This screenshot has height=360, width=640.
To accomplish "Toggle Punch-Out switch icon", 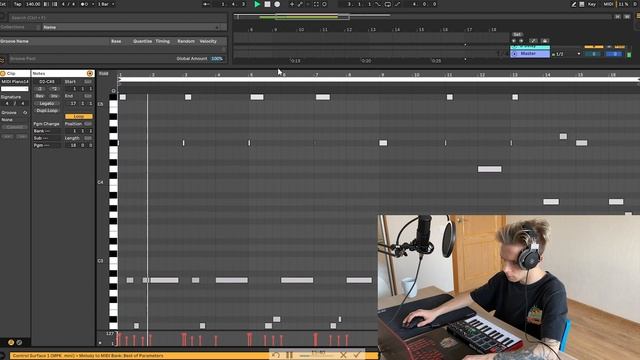I will (397, 4).
